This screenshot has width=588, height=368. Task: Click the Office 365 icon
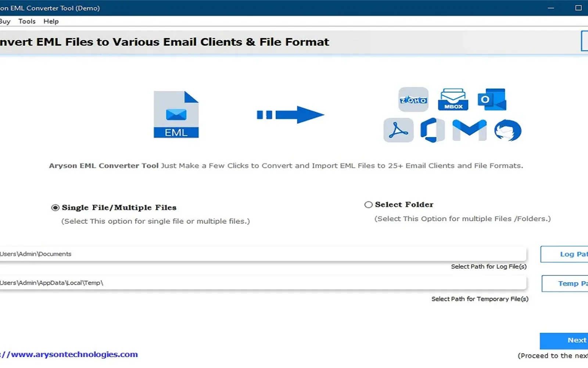[x=433, y=130]
